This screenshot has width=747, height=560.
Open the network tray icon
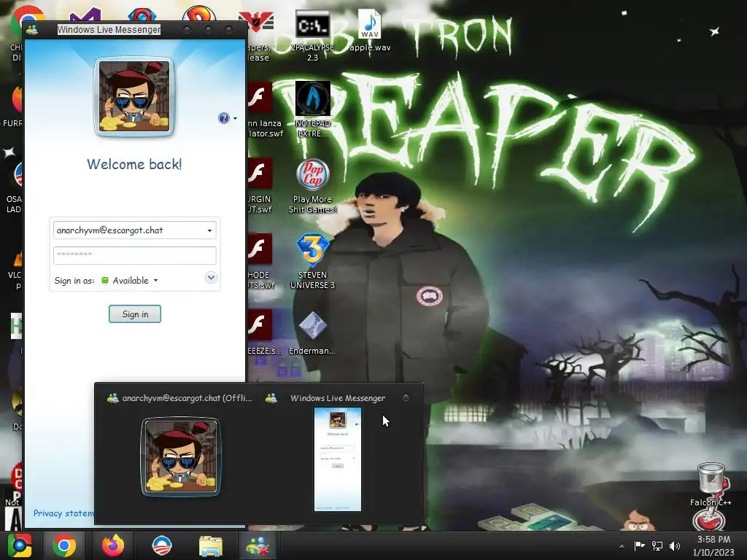pyautogui.click(x=657, y=545)
